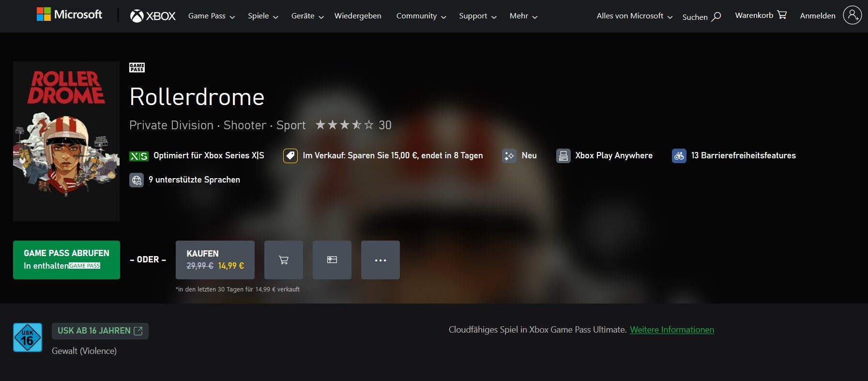This screenshot has height=381, width=868.
Task: Click the Suchen search icon
Action: coord(716,17)
